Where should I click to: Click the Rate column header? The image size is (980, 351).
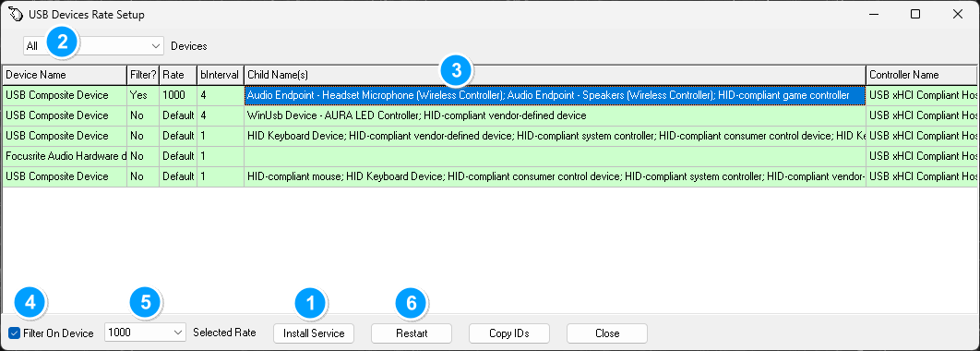click(178, 75)
